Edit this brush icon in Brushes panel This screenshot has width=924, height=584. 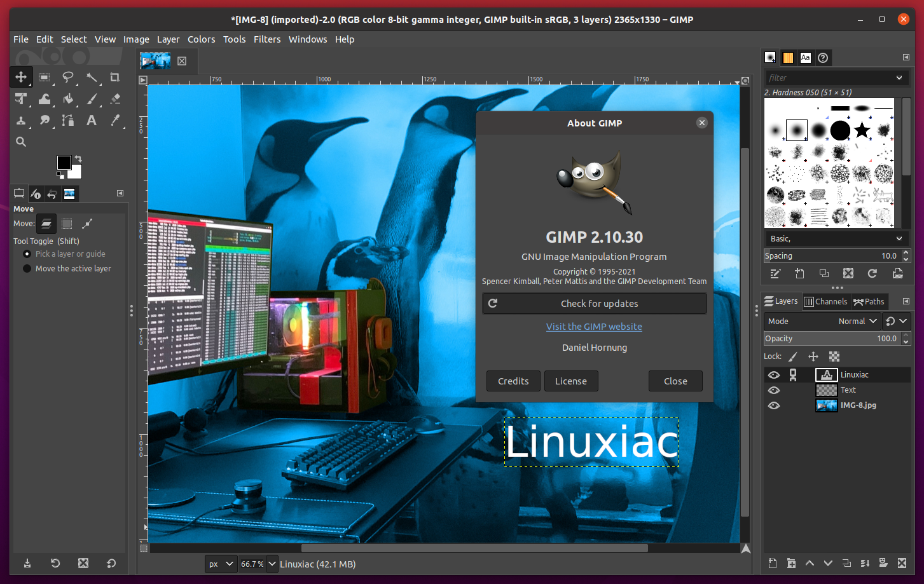pyautogui.click(x=775, y=273)
